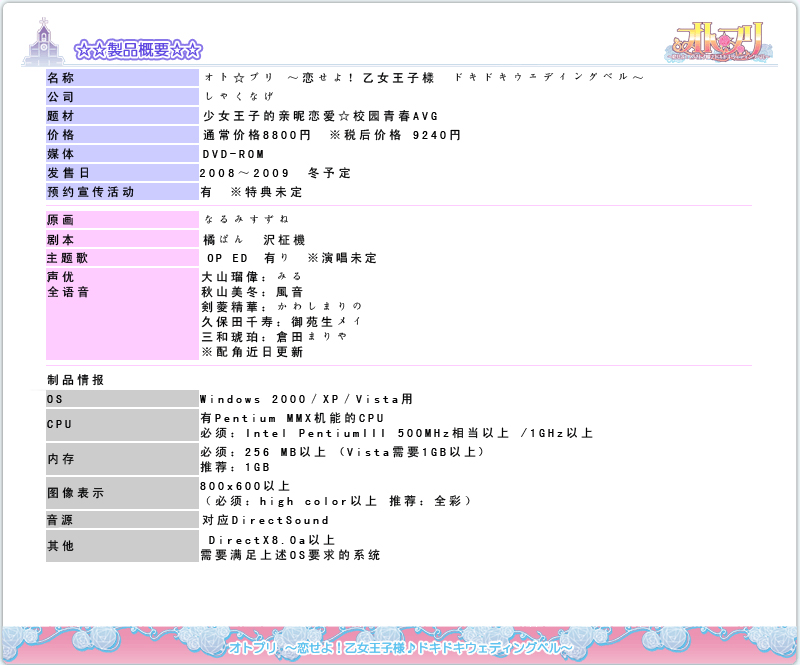Click the 原画 label cell

tap(122, 219)
